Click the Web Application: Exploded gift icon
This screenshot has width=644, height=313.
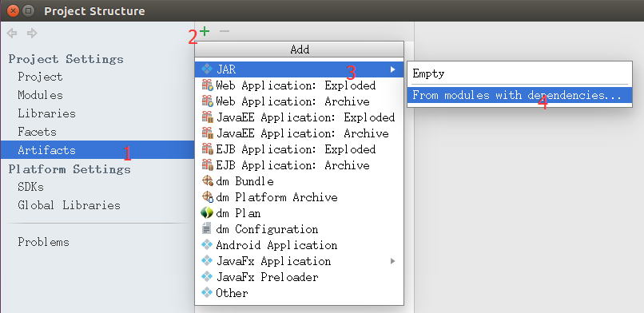207,85
